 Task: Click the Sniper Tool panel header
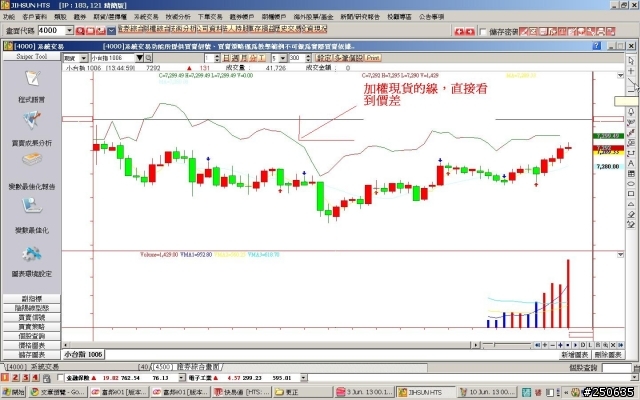[31, 56]
